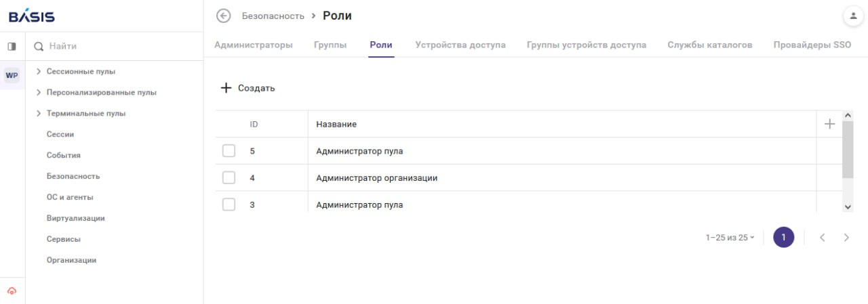Image resolution: width=868 pixels, height=304 pixels.
Task: Click the BASIS logo
Action: click(32, 16)
